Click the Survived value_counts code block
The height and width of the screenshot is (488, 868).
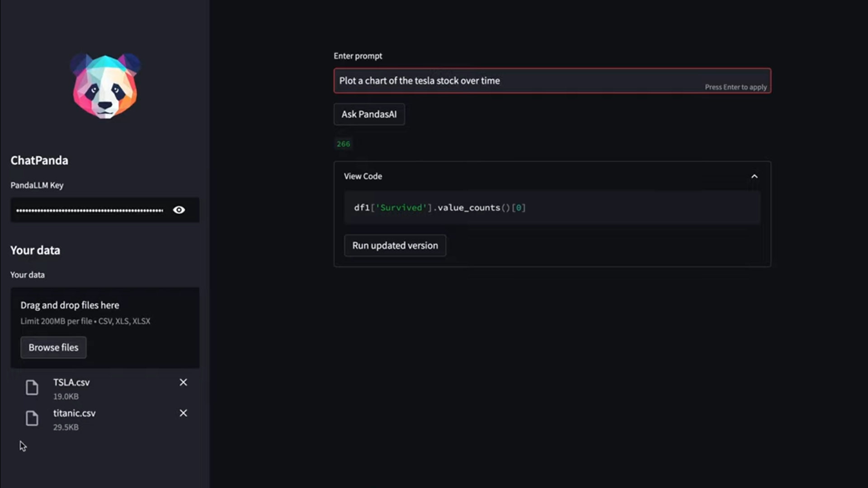tap(552, 207)
